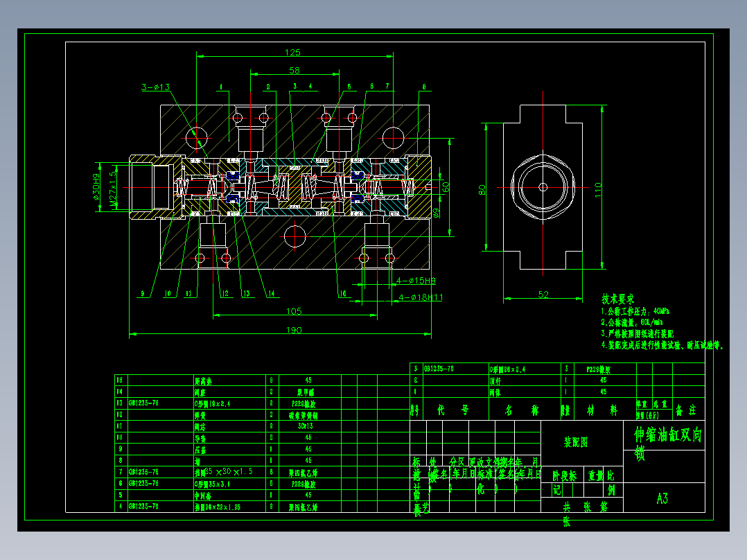Click the A3 sheet size label

pos(662,498)
